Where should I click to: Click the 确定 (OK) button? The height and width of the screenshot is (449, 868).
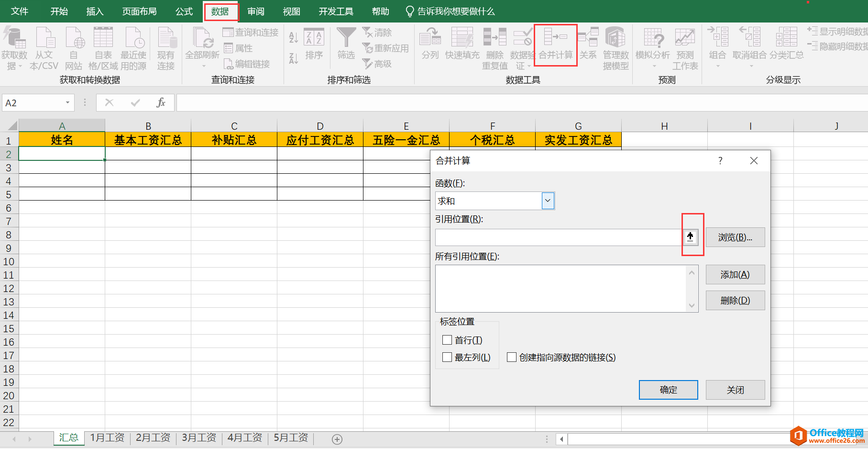pyautogui.click(x=668, y=390)
